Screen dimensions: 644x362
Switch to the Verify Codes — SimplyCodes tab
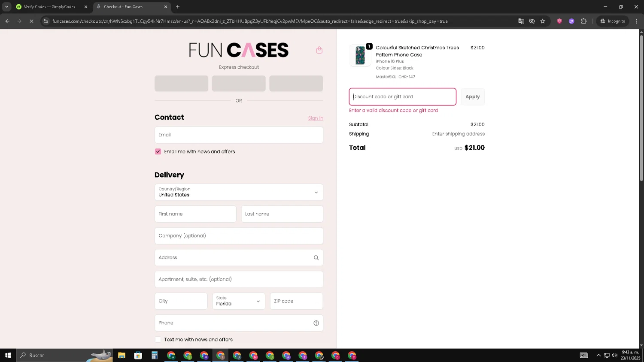click(x=50, y=7)
